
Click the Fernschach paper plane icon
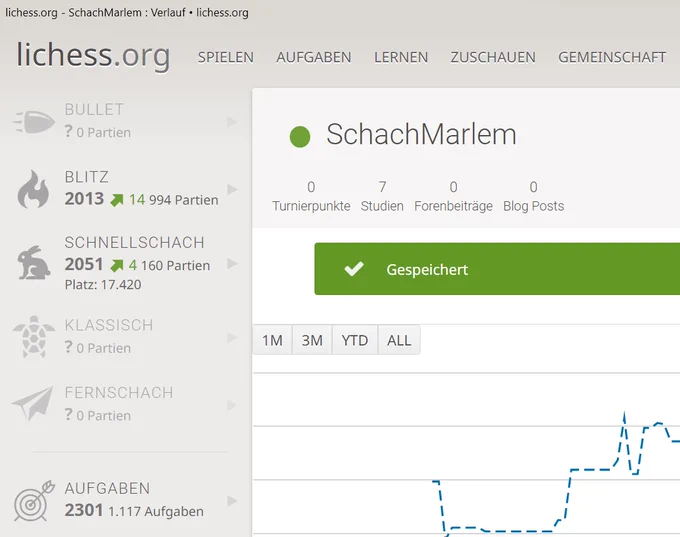pos(33,404)
